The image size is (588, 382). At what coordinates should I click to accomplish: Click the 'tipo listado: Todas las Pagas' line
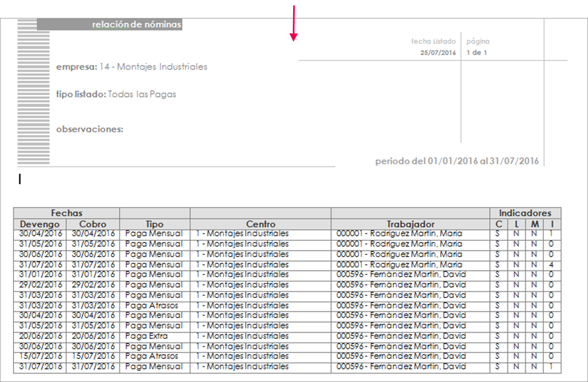116,94
